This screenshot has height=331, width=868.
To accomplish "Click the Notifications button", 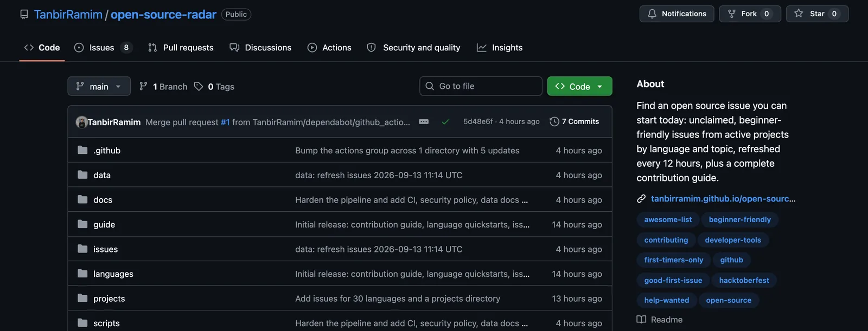I will (x=676, y=14).
